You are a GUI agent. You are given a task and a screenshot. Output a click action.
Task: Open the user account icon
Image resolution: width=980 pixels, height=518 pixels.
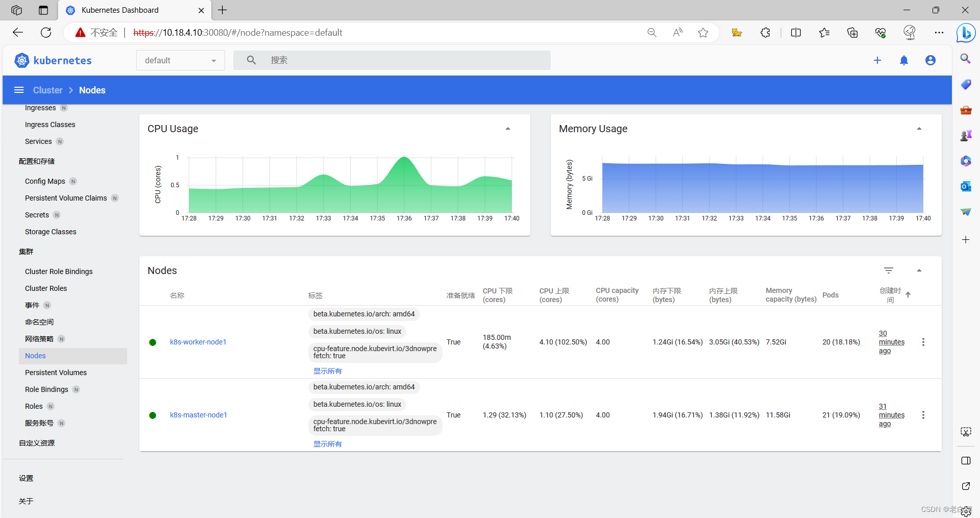930,60
